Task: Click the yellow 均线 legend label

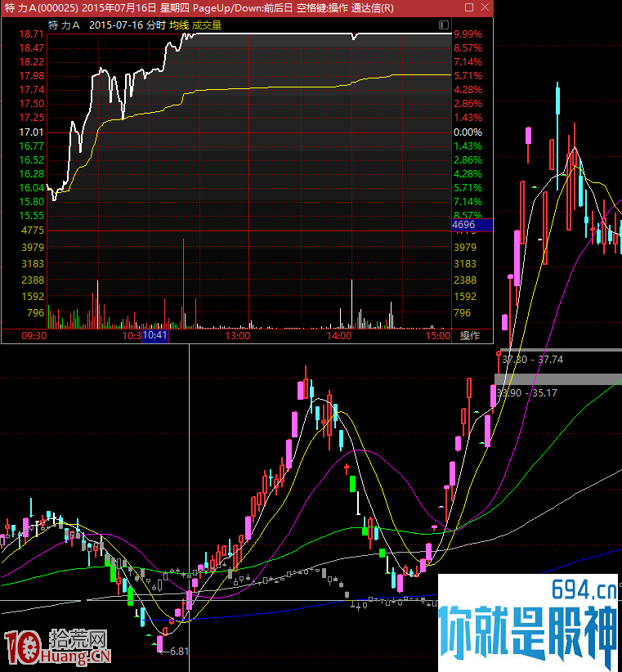Action: click(179, 25)
